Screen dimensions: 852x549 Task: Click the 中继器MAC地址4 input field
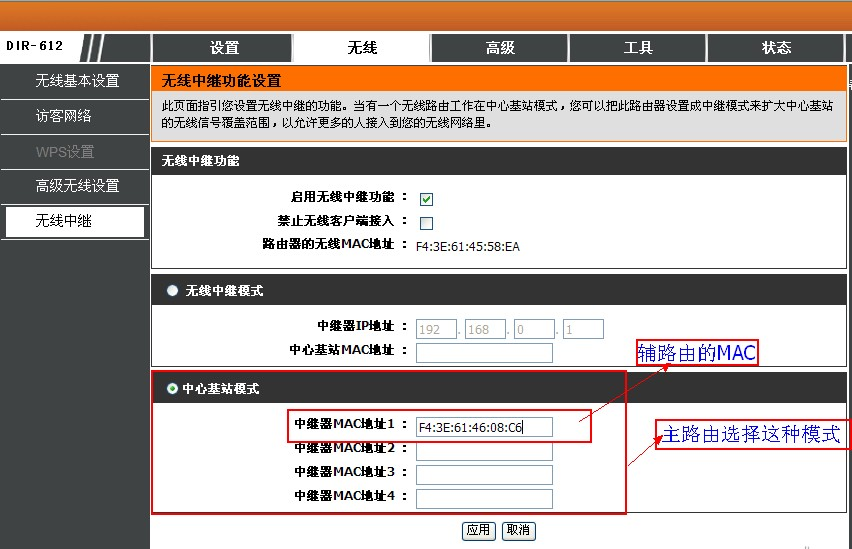point(484,498)
